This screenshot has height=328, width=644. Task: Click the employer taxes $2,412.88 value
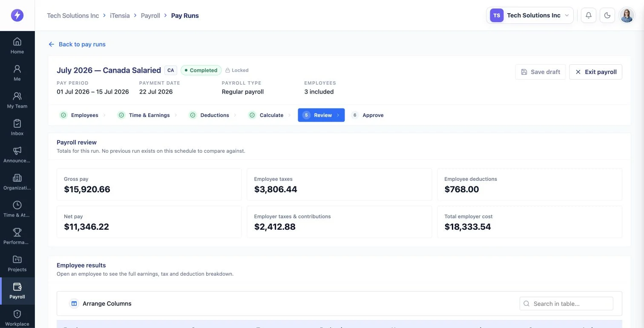(275, 227)
